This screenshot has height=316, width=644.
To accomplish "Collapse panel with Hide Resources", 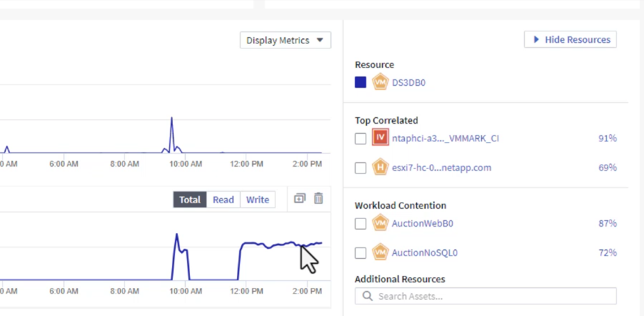I will pos(570,40).
